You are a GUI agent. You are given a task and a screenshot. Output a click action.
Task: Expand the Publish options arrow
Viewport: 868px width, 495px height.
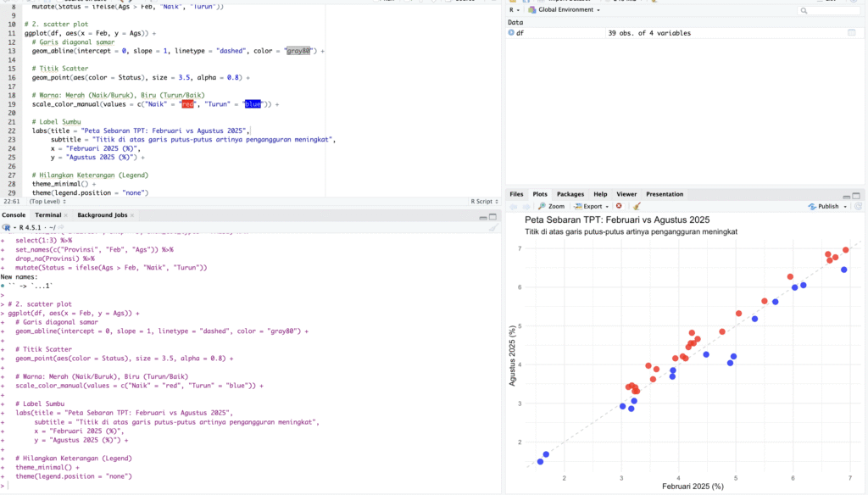(845, 206)
